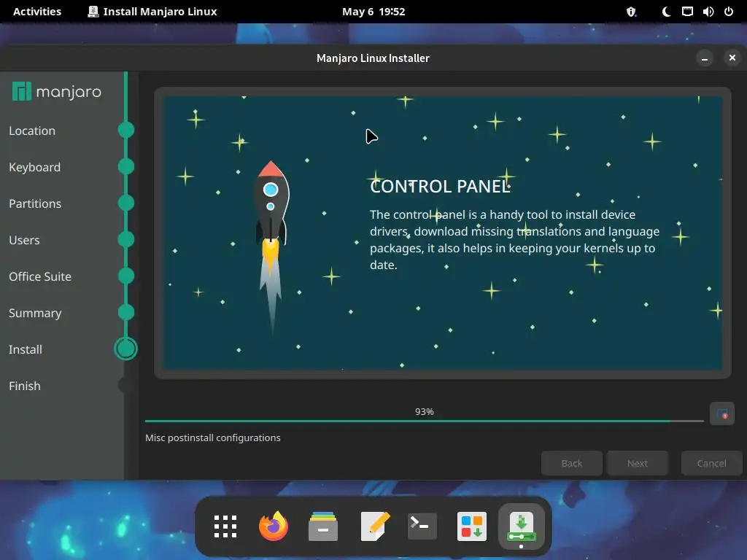
Task: Click the Manjaro Linux Installer title bar
Action: [x=373, y=58]
